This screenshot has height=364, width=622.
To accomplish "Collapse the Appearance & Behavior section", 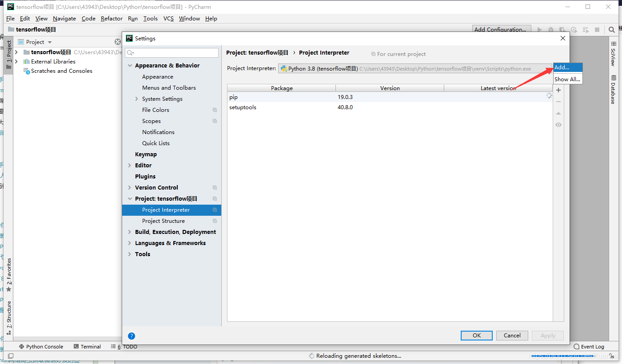I will click(130, 66).
